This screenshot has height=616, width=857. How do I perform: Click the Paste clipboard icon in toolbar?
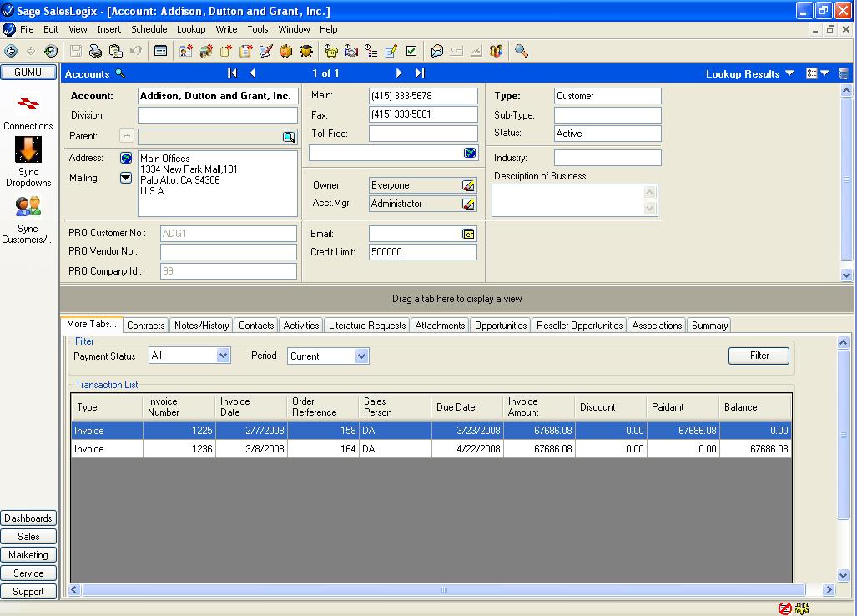tap(116, 52)
